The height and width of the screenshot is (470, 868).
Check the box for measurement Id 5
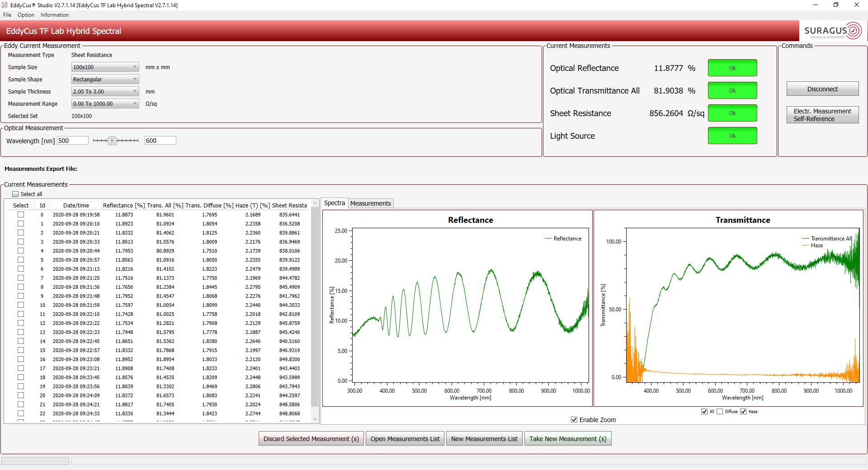(x=21, y=260)
